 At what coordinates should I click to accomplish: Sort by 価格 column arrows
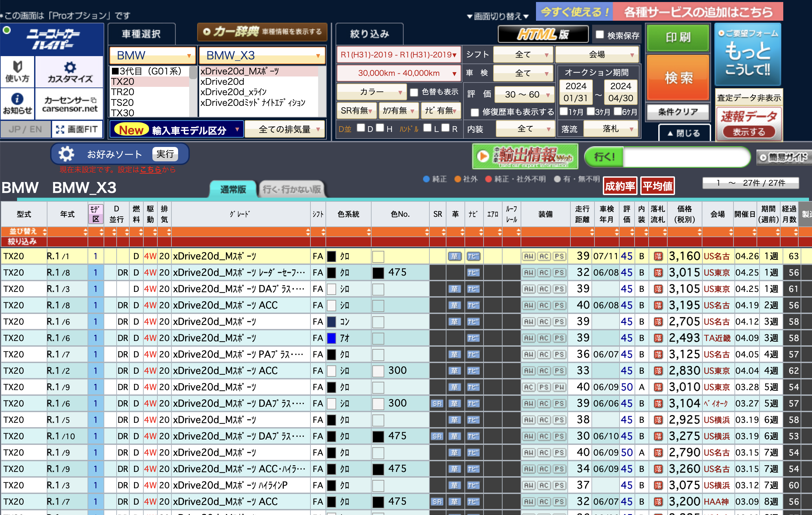699,231
